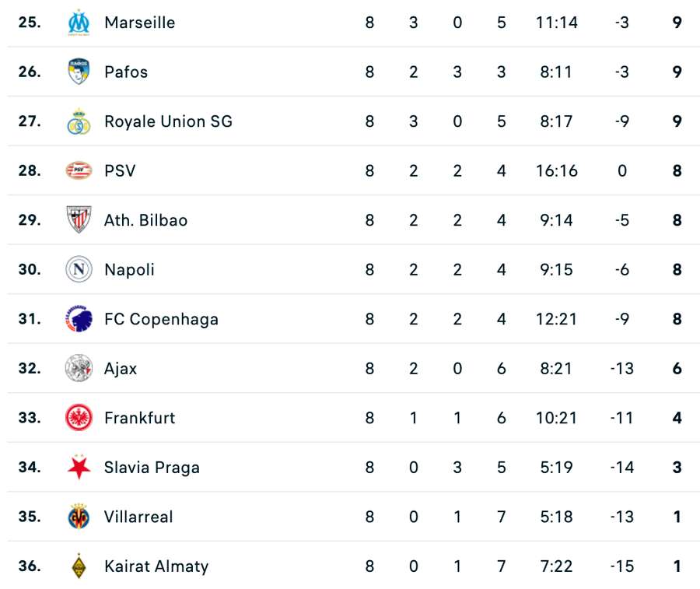This screenshot has width=700, height=589.
Task: Click the Marseille club crest icon
Action: point(79,23)
